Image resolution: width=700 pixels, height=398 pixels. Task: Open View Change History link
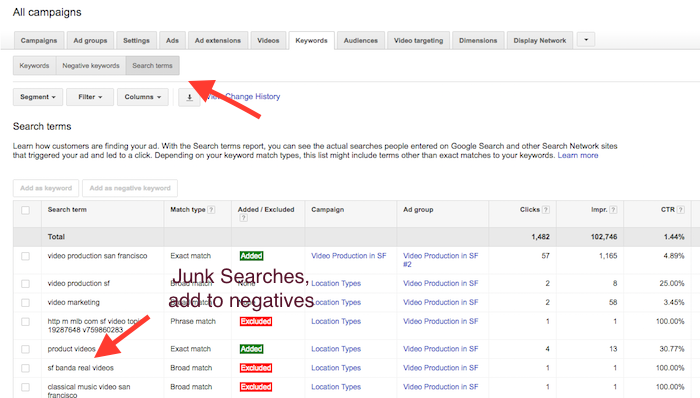243,96
